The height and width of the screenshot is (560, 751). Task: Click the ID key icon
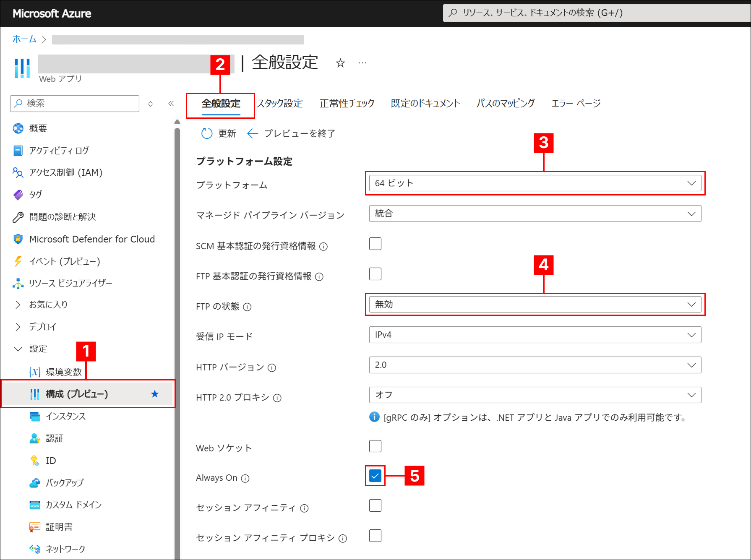[x=35, y=461]
